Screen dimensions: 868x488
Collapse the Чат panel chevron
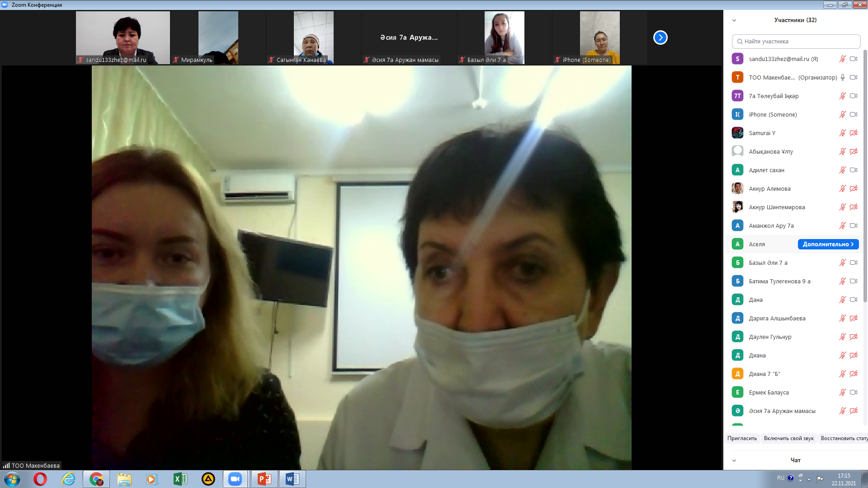734,460
